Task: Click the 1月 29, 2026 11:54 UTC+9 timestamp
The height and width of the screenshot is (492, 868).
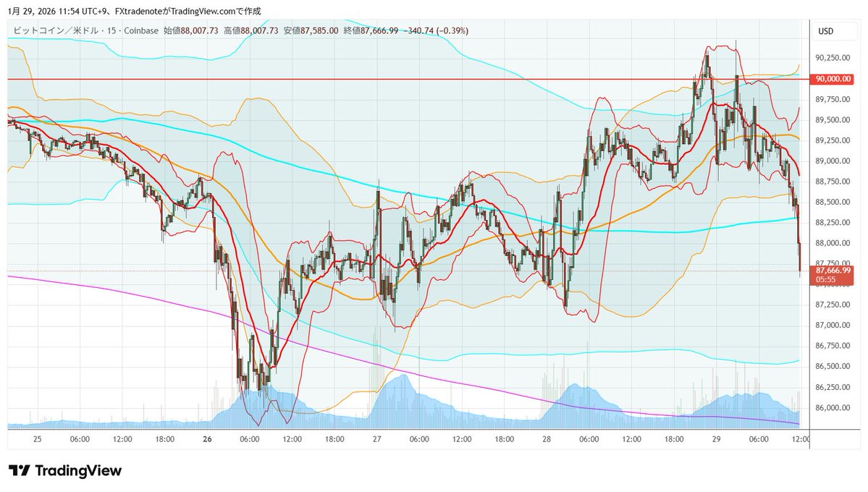Action: [x=58, y=11]
